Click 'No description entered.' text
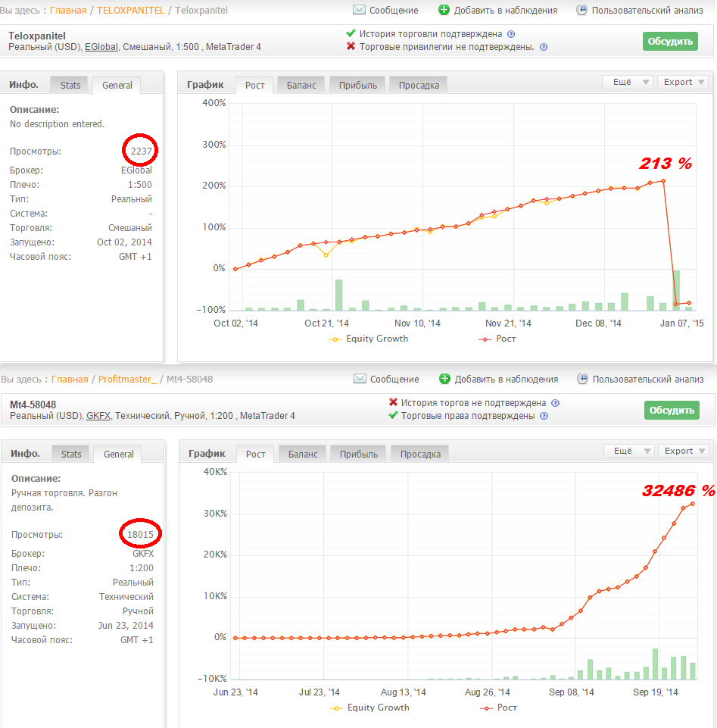Image resolution: width=717 pixels, height=728 pixels. 57,124
